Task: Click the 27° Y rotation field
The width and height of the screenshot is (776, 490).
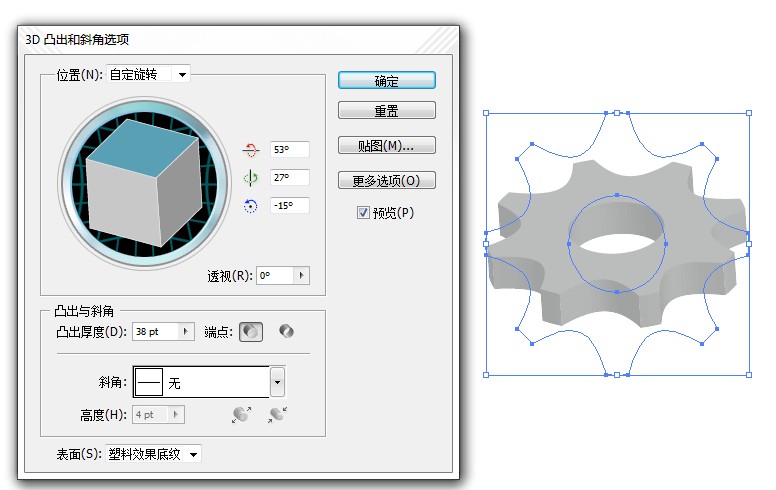Action: [290, 177]
